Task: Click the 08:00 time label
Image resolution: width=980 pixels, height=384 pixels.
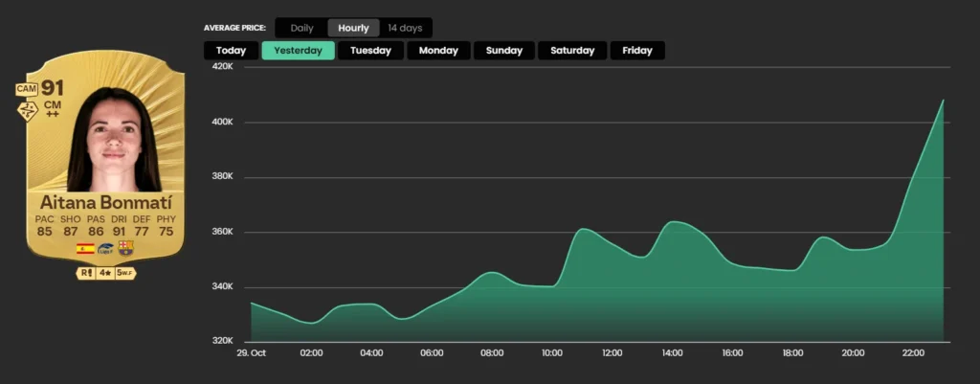Action: pos(492,353)
